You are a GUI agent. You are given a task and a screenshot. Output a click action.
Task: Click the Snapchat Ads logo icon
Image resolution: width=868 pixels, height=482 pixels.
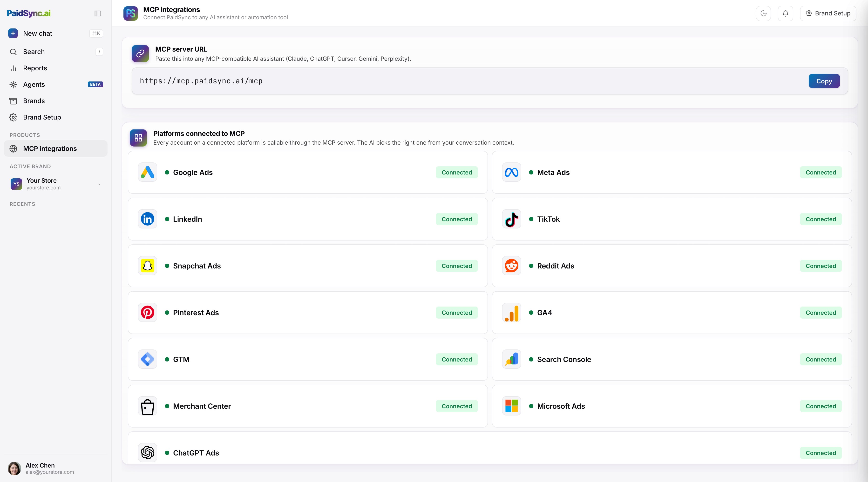coord(148,266)
